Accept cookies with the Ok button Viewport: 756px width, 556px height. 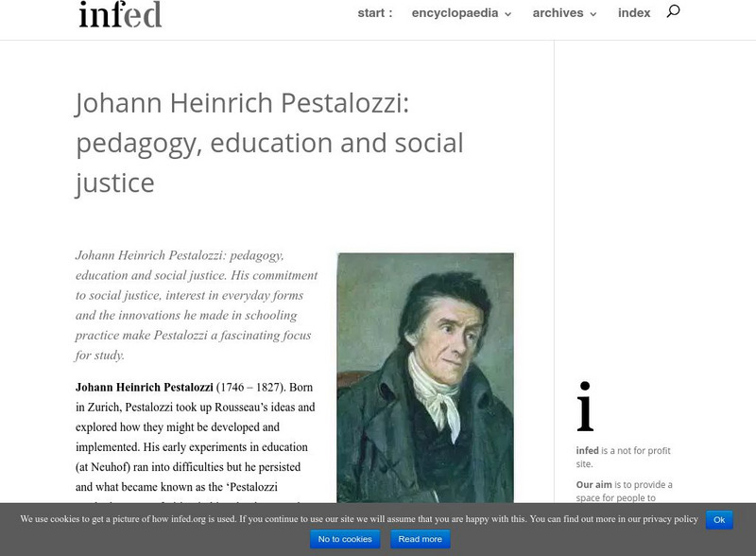pyautogui.click(x=720, y=518)
